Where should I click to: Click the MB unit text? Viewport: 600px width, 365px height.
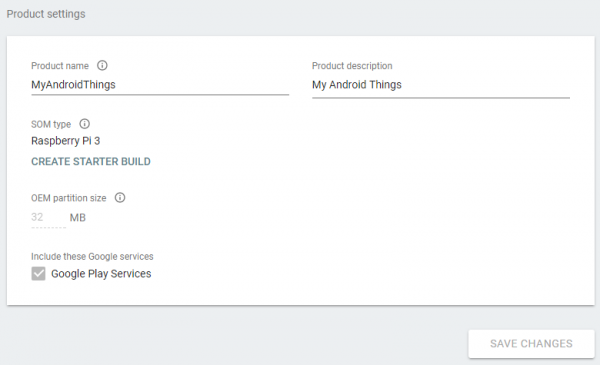[x=78, y=218]
